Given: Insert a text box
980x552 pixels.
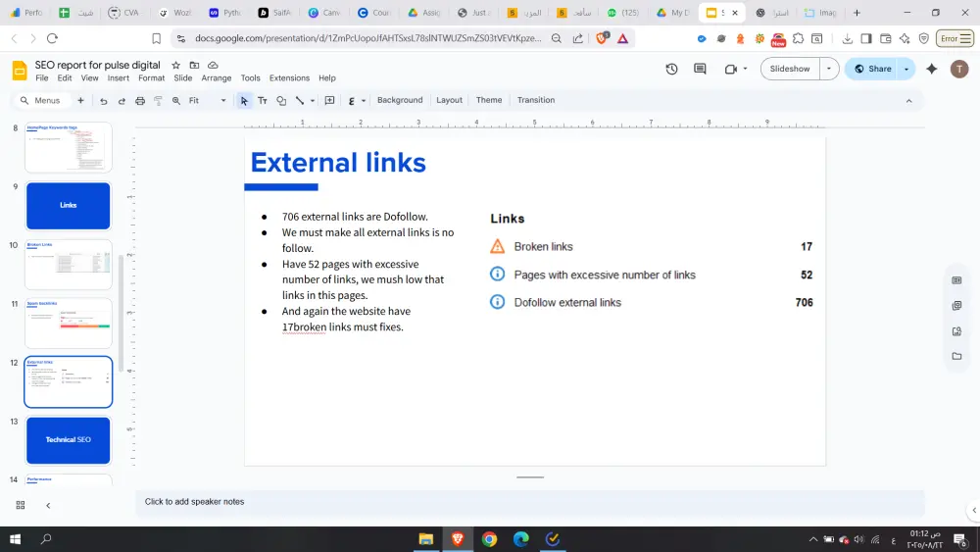Looking at the screenshot, I should 263,101.
